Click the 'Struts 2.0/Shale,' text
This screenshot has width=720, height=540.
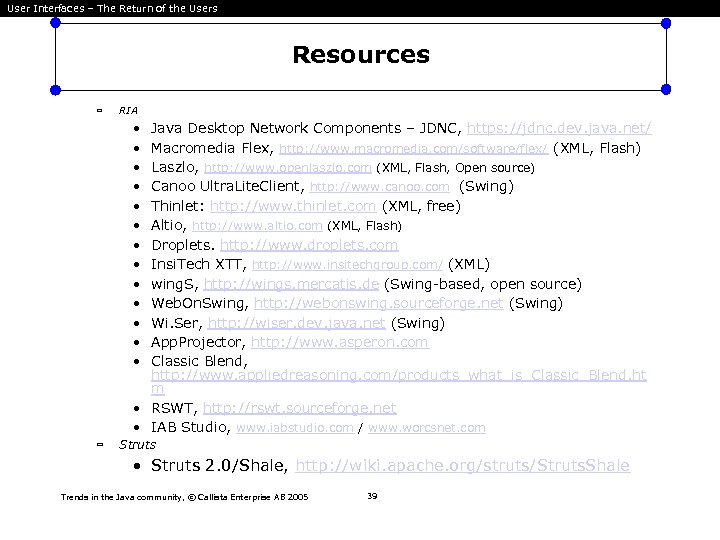(219, 466)
